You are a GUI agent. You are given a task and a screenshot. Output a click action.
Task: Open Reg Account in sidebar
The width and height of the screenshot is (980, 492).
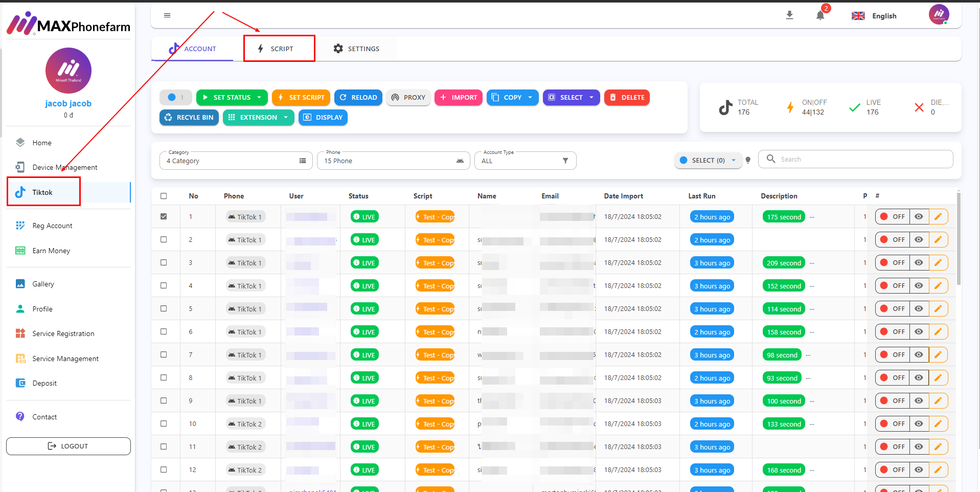pos(69,226)
